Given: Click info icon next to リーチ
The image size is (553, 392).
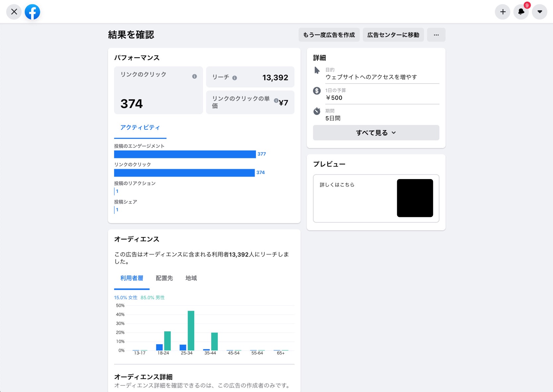Looking at the screenshot, I should click(x=234, y=78).
